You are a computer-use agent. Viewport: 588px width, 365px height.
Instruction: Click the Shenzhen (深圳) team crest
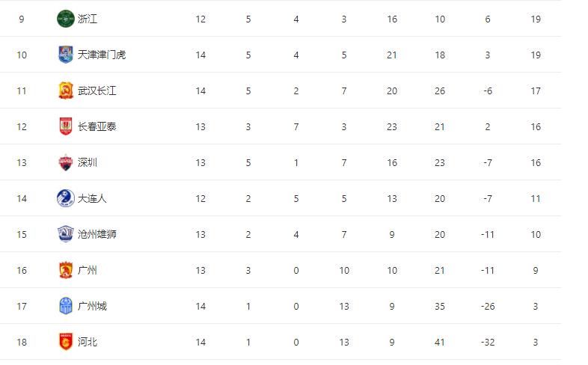tap(66, 162)
